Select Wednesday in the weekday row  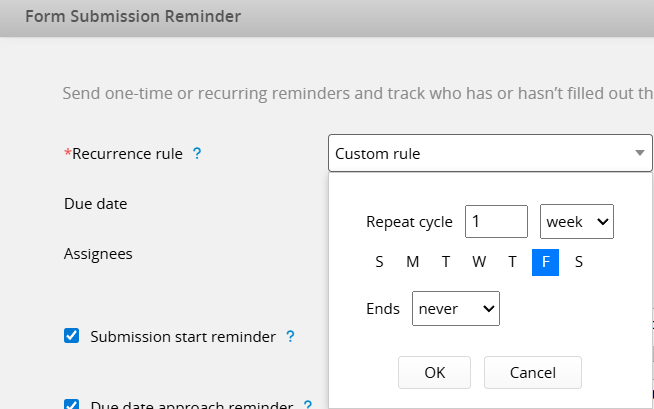tap(479, 263)
